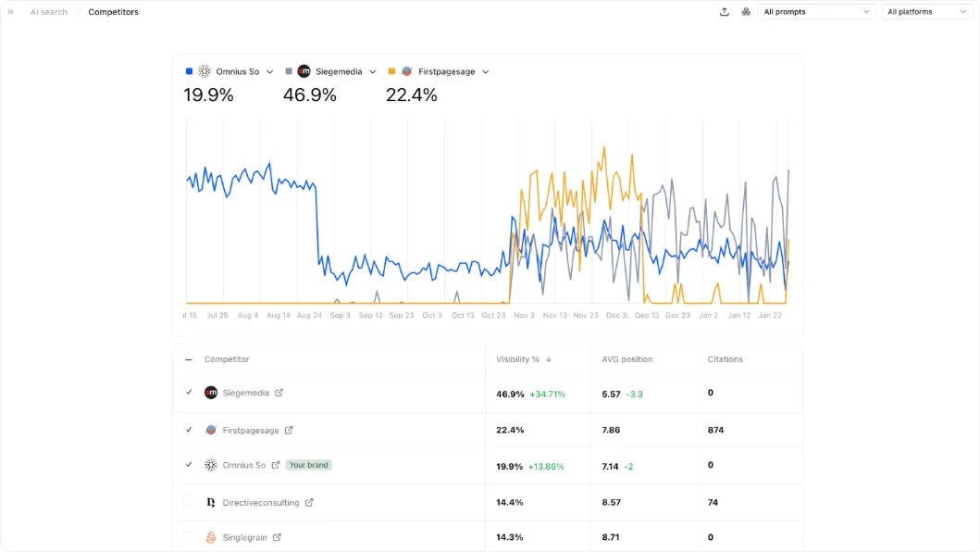Viewport: 980px width, 552px height.
Task: Switch to the Competitors breadcrumb tab
Action: (113, 11)
